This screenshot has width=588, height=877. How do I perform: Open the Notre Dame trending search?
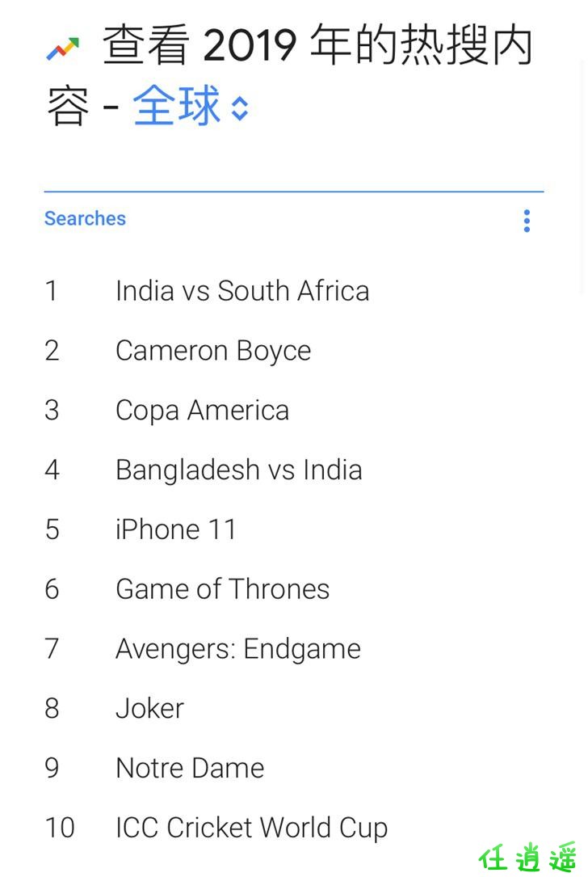(x=190, y=768)
